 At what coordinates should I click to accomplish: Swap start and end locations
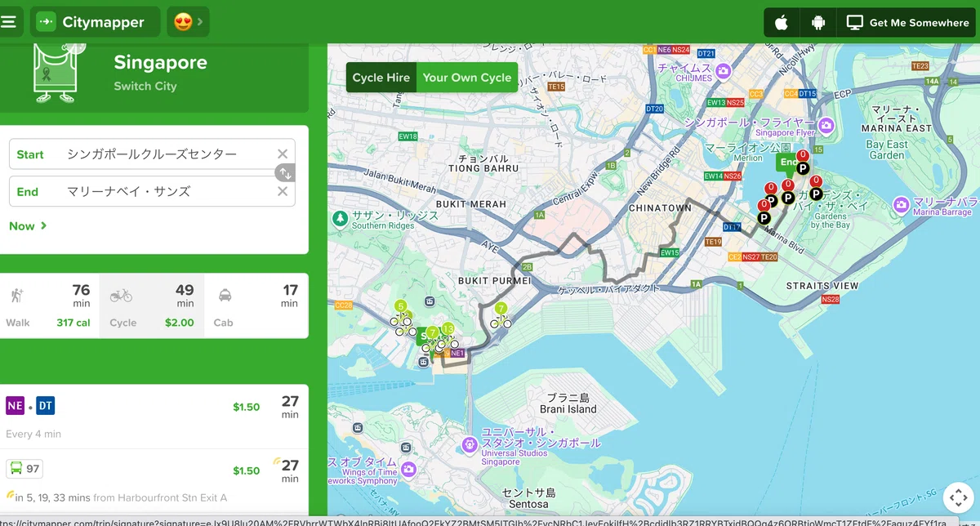point(284,173)
